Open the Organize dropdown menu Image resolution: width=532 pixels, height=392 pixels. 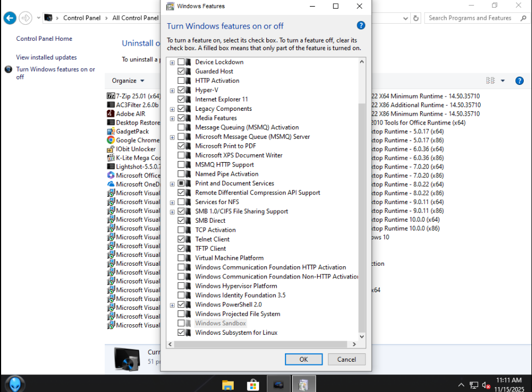[128, 80]
